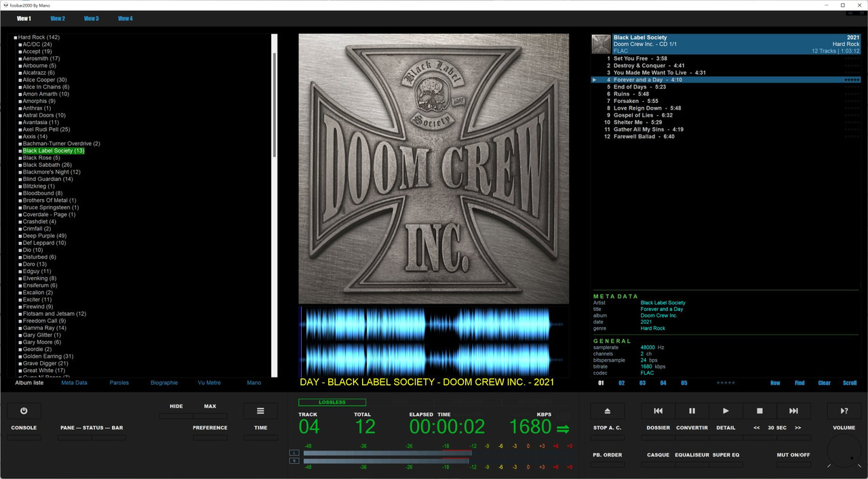The image size is (868, 479).
Task: Click in the waveform seekbar
Action: click(x=434, y=340)
